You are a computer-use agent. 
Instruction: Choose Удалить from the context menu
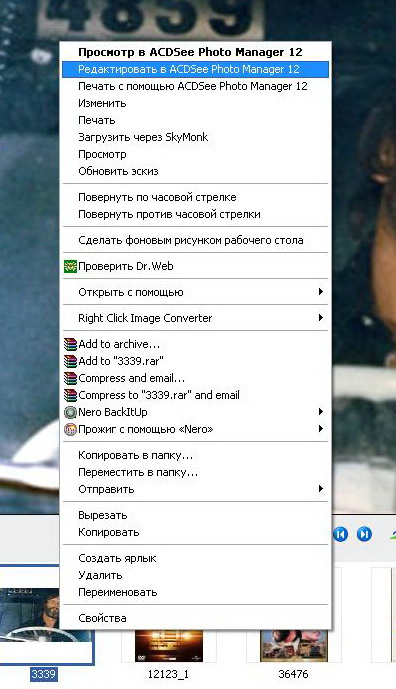coord(196,575)
